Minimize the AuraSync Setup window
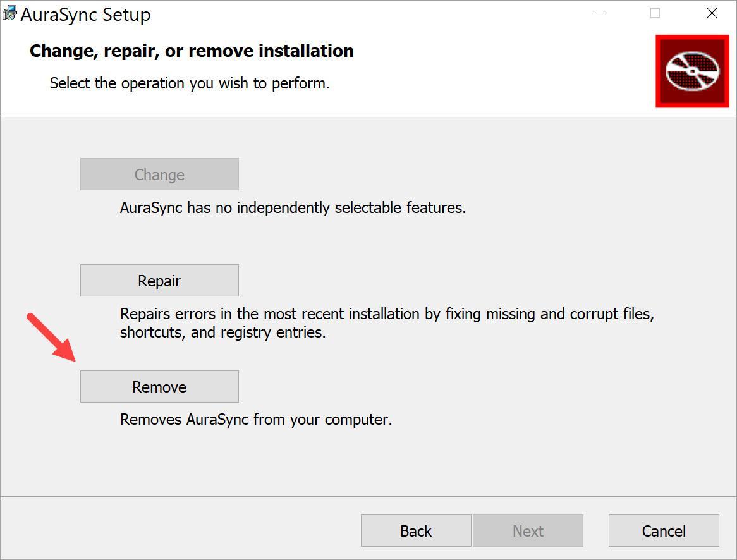The width and height of the screenshot is (737, 560). coord(599,13)
